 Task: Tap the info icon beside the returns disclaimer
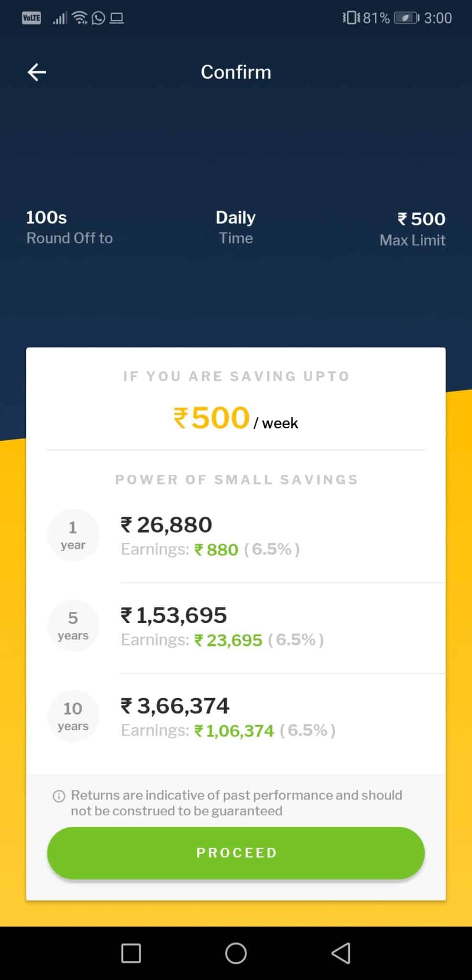[x=57, y=795]
